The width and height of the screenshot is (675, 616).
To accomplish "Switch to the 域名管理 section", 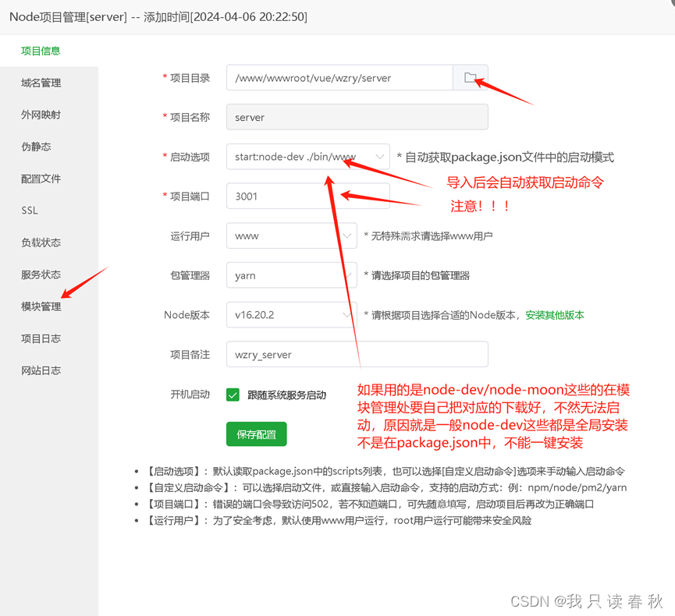I will click(x=40, y=83).
